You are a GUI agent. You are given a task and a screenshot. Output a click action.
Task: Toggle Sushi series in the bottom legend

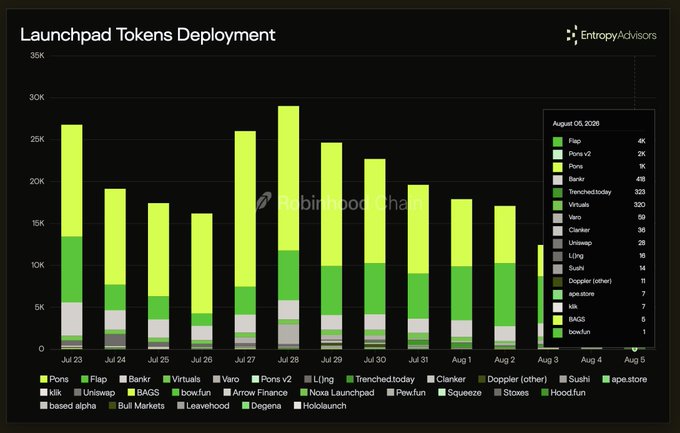pos(575,379)
